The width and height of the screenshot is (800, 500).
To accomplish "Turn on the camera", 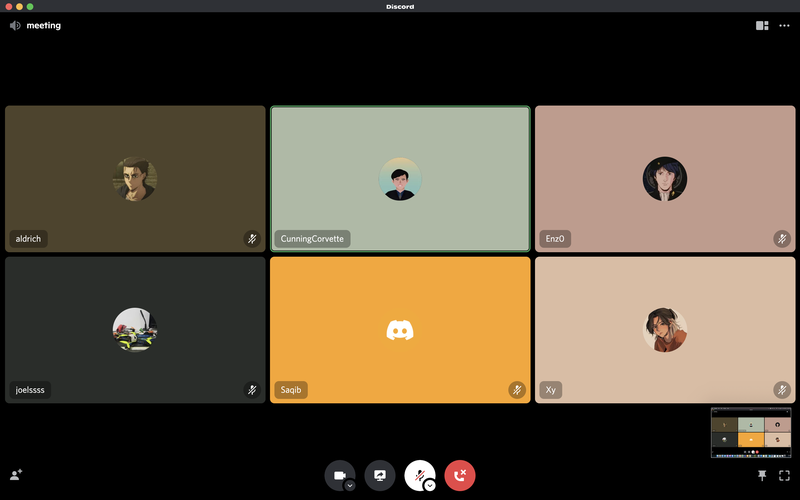I will [x=338, y=475].
